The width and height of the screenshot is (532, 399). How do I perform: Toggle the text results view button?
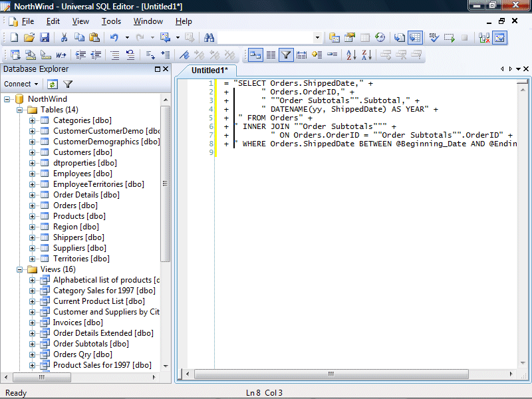[x=400, y=37]
